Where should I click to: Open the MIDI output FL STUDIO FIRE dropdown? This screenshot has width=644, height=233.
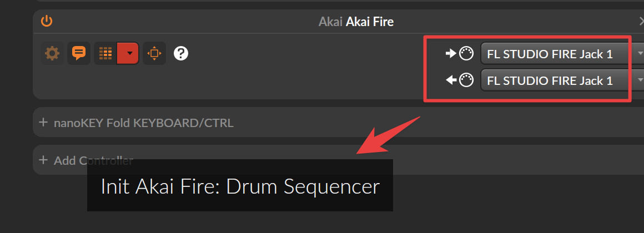pos(562,80)
